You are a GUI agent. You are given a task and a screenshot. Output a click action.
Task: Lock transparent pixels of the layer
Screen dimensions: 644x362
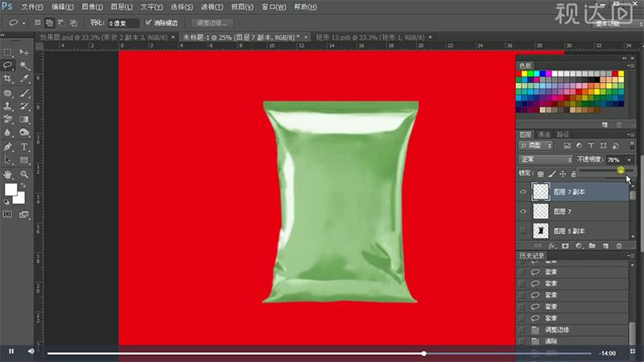coord(540,174)
